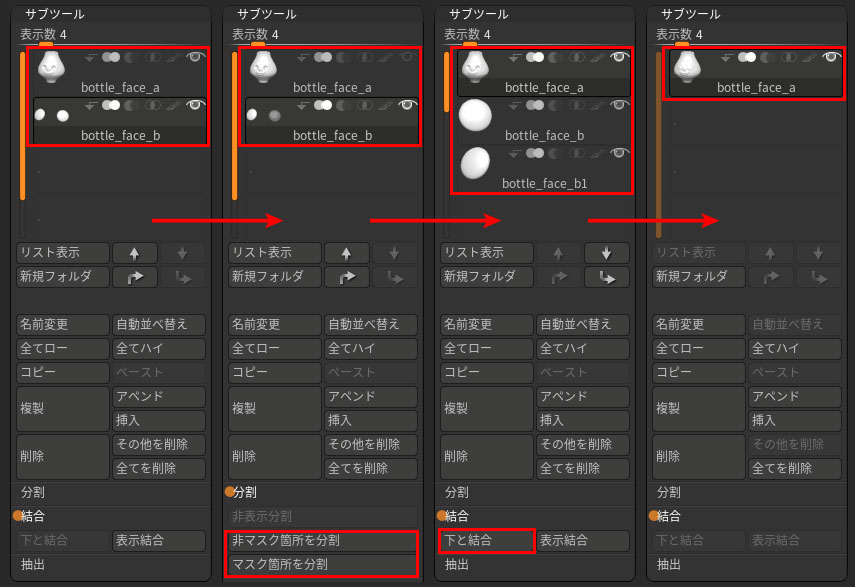Screen dimensions: 855x587
Task: Click curved move-down arrow beside 新規フォルダ, third panel
Action: 606,277
